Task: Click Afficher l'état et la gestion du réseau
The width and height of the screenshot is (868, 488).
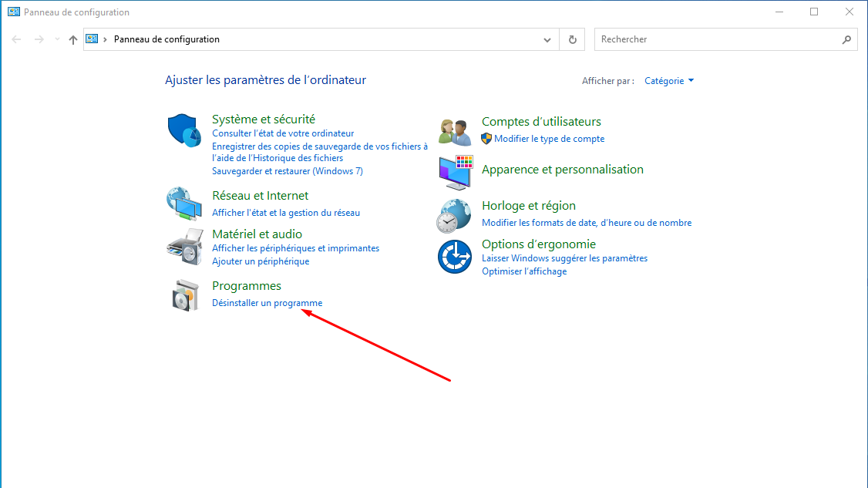Action: [x=286, y=213]
